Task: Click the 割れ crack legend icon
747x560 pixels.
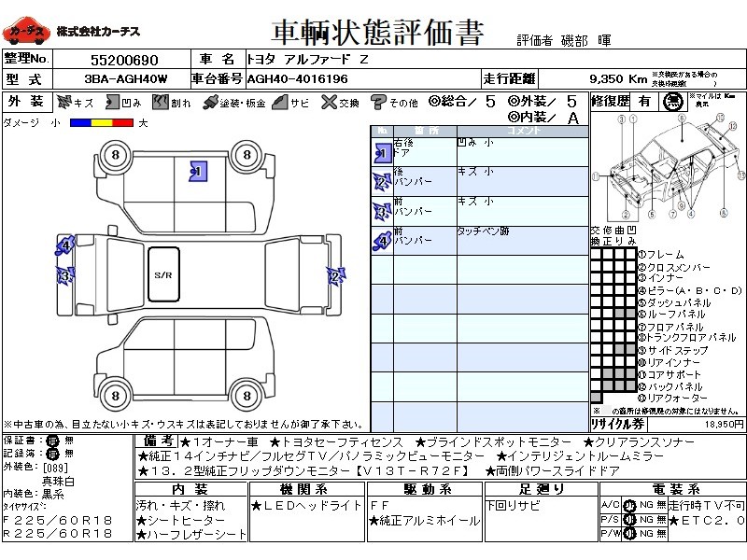Action: [x=161, y=103]
